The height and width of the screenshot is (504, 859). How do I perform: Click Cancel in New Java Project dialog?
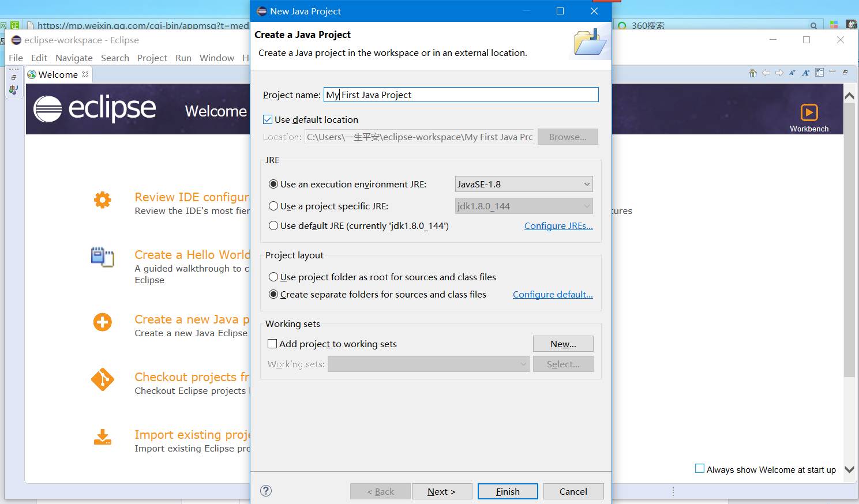573,491
